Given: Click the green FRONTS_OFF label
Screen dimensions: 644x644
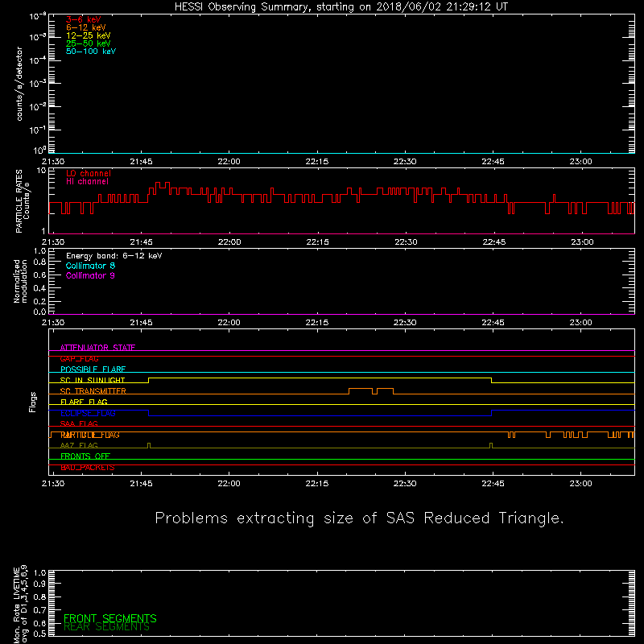Looking at the screenshot, I should 85,456.
